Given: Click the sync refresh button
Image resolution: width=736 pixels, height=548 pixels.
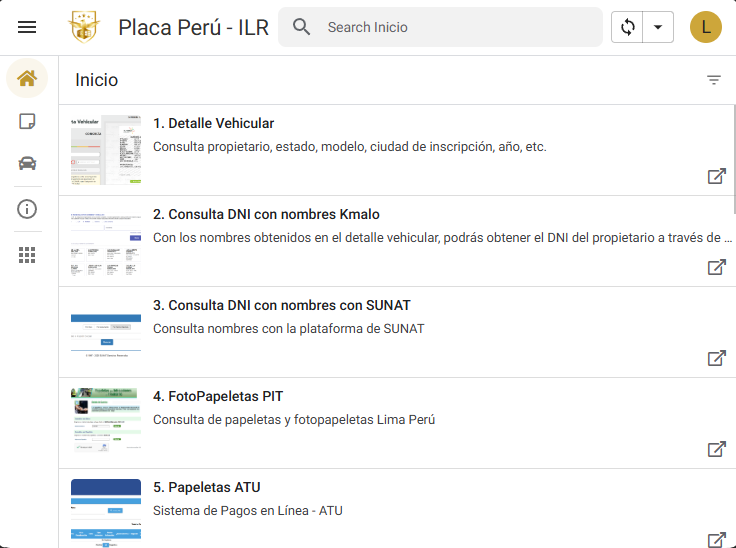Looking at the screenshot, I should click(x=628, y=27).
